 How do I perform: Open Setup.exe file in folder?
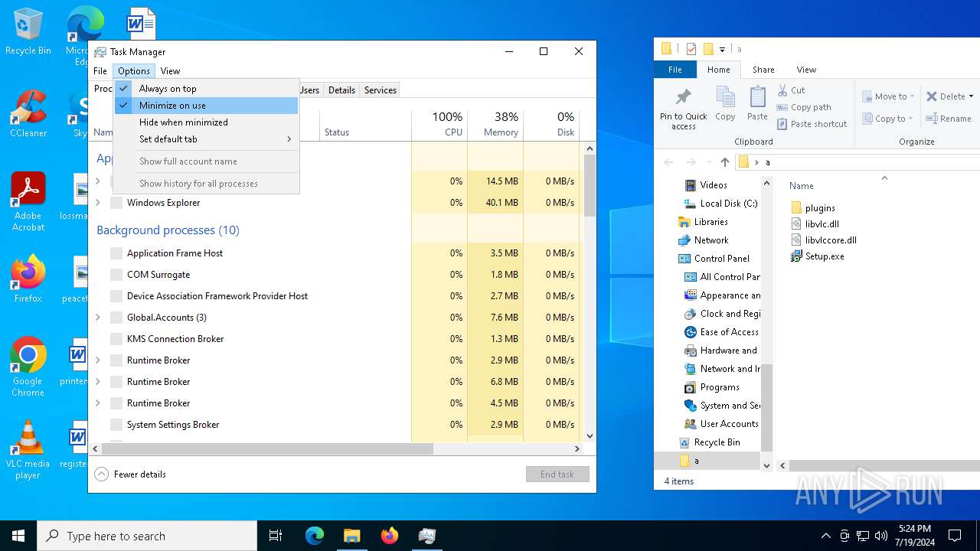tap(824, 256)
